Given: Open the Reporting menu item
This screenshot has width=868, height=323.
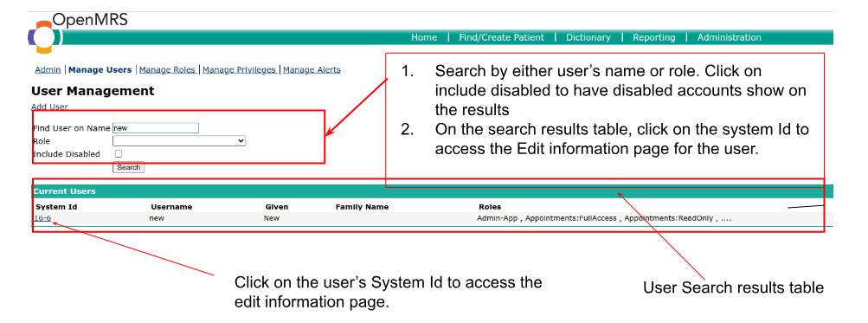Looking at the screenshot, I should pyautogui.click(x=653, y=38).
